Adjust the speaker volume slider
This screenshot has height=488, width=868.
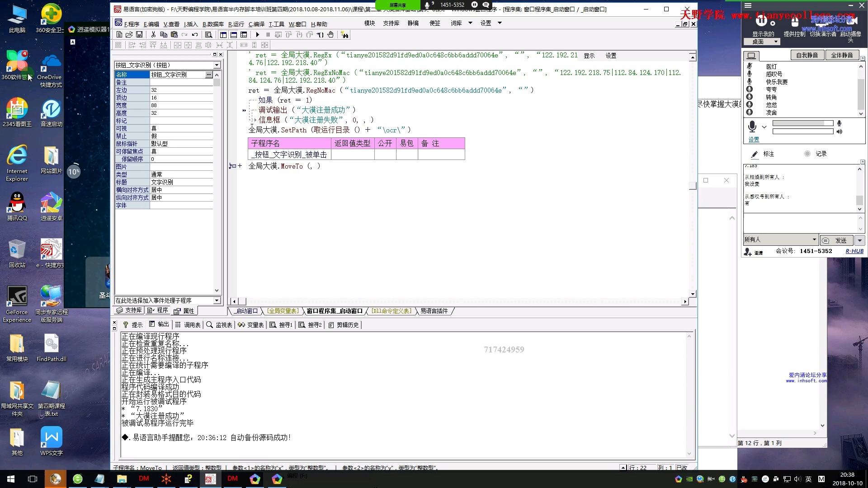[x=802, y=131]
